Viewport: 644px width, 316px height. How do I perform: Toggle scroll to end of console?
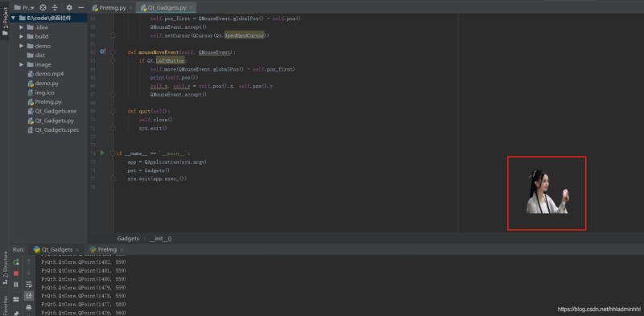[x=29, y=295]
